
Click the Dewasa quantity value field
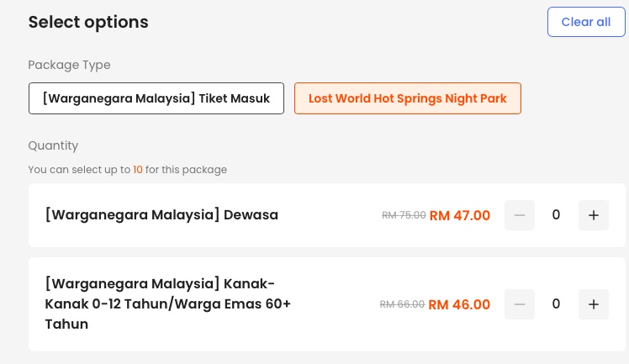coord(556,215)
